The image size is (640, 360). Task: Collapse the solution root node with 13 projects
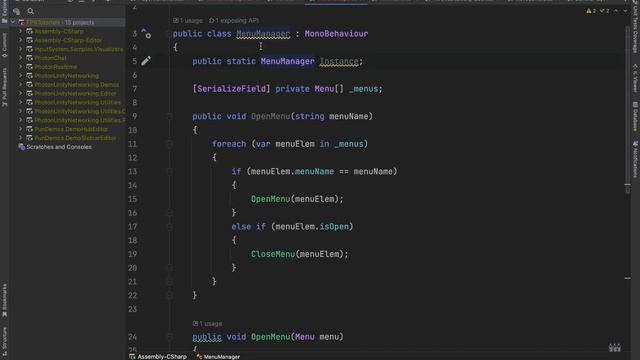(13, 22)
